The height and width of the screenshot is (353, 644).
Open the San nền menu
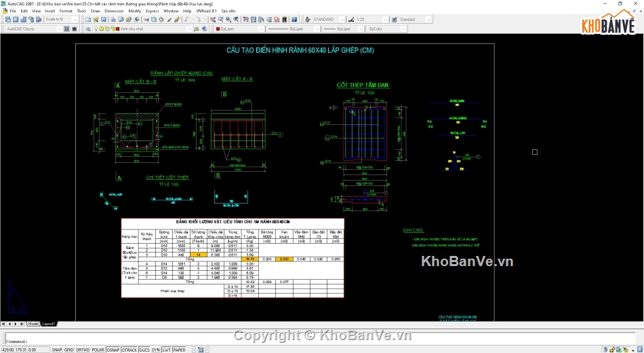pyautogui.click(x=228, y=11)
